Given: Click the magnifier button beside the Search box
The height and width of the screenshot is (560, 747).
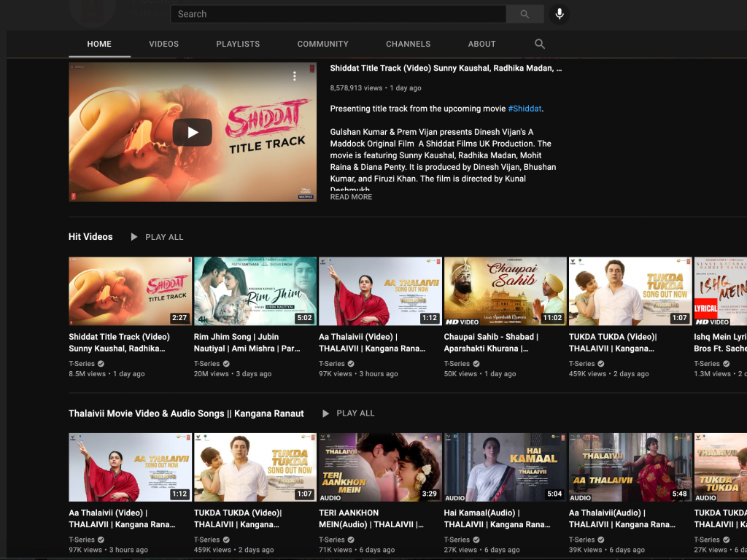Looking at the screenshot, I should [x=525, y=15].
